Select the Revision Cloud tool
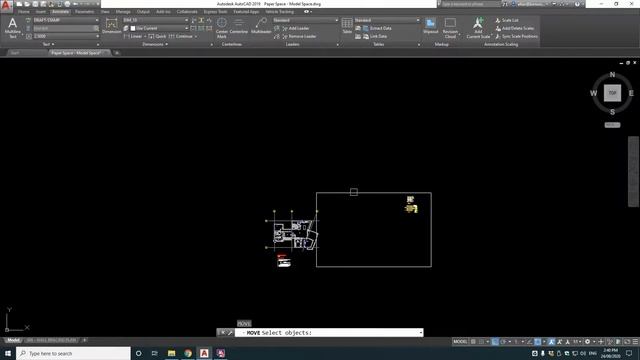Image resolution: width=640 pixels, height=360 pixels. [450, 28]
